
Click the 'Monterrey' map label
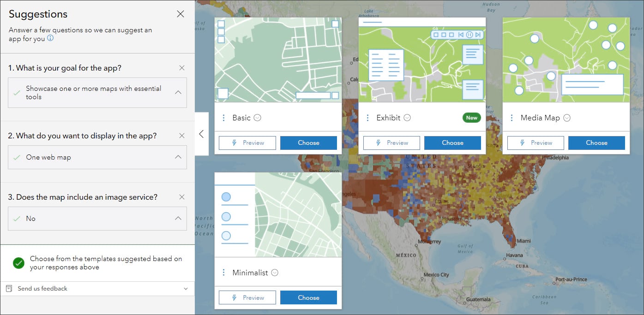coord(430,242)
